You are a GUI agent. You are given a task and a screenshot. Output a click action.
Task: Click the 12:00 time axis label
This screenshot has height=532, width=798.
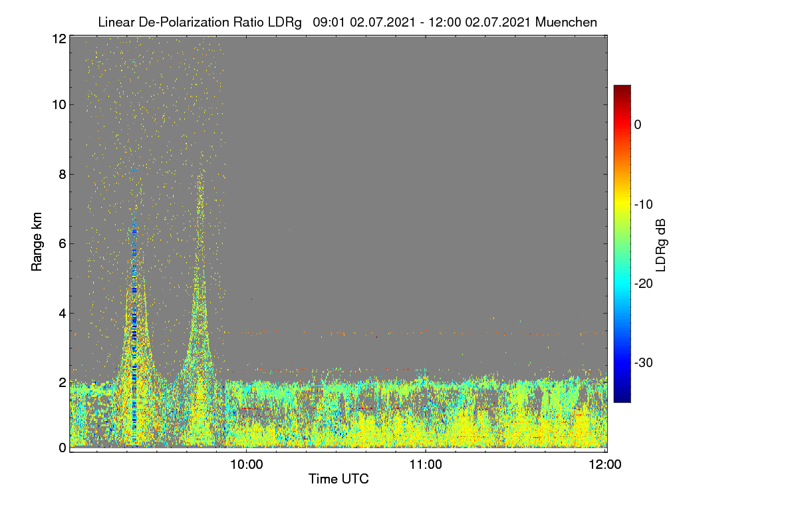click(x=606, y=465)
